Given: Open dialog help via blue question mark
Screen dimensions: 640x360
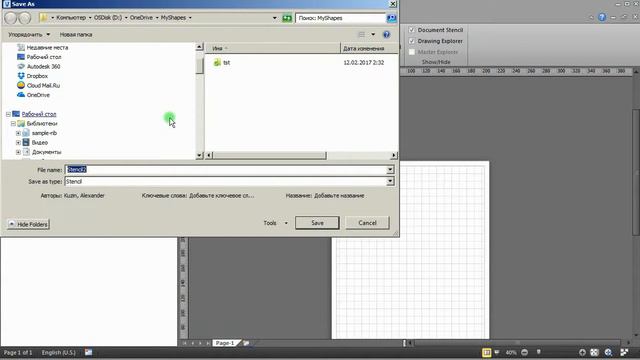Looking at the screenshot, I should (387, 35).
